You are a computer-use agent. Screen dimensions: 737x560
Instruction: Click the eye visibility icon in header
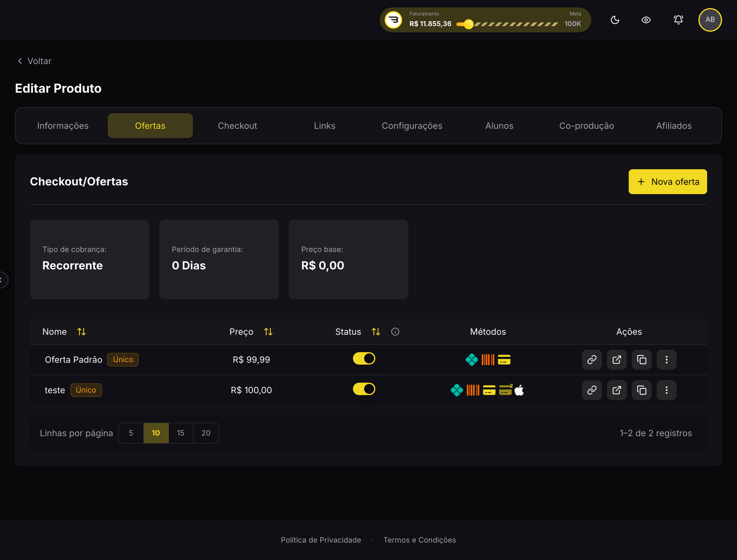coord(646,20)
